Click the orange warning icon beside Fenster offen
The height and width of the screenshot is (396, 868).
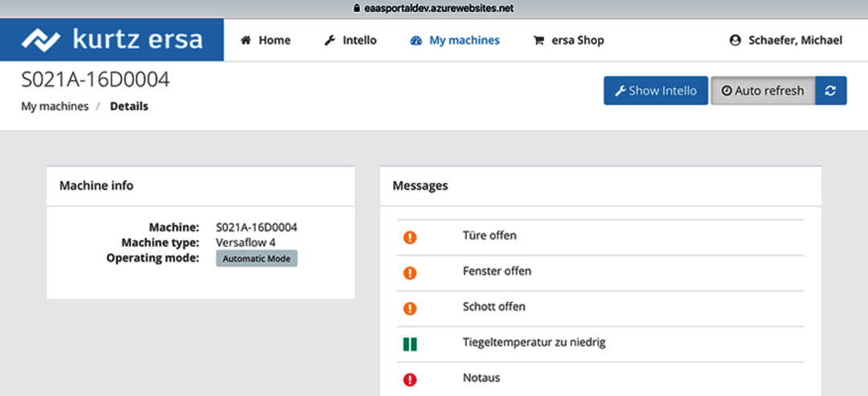click(410, 272)
